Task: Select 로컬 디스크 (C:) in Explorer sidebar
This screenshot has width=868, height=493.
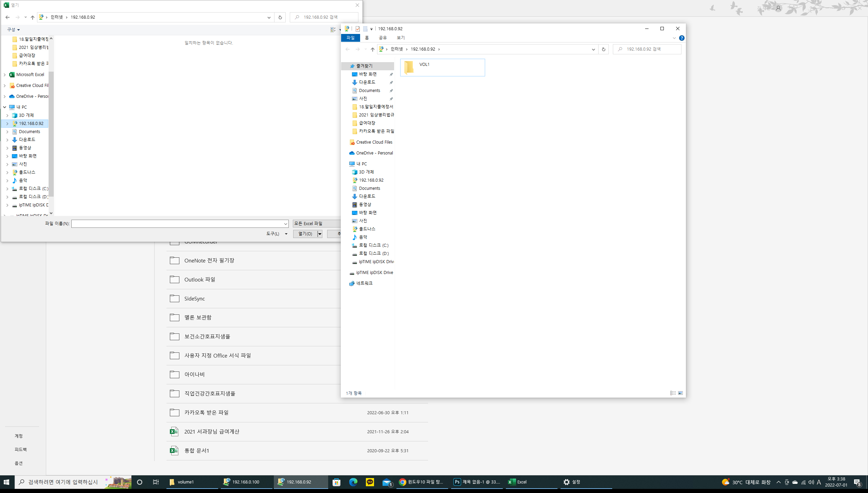Action: tap(373, 245)
